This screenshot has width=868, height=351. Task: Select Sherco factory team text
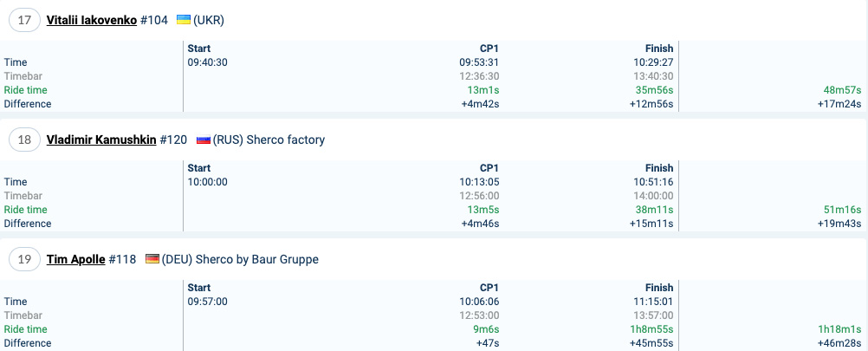coord(286,140)
